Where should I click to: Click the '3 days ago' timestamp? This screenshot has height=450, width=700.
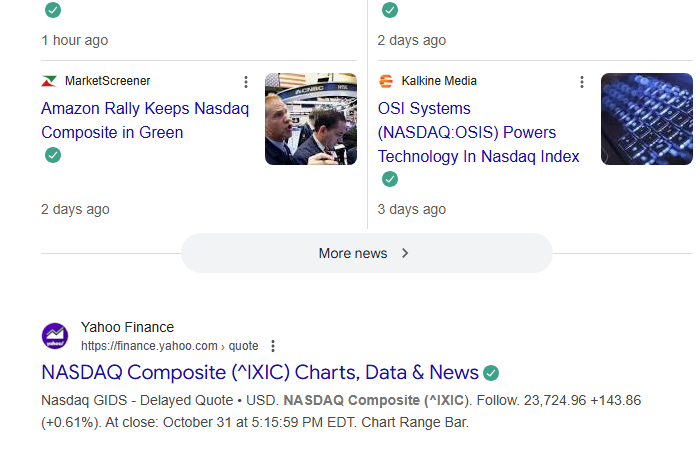pyautogui.click(x=412, y=209)
